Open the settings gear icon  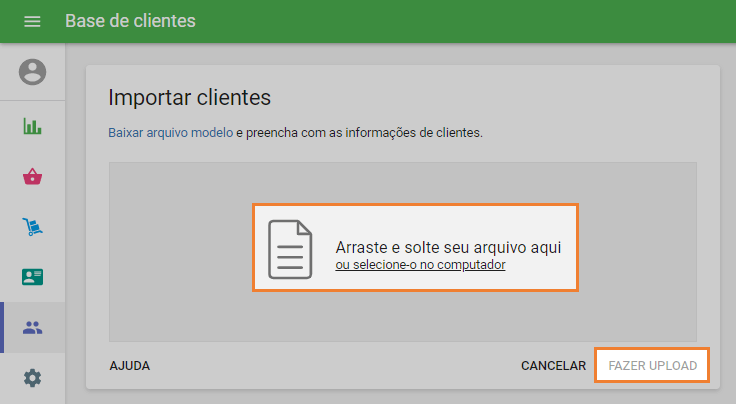(x=32, y=378)
